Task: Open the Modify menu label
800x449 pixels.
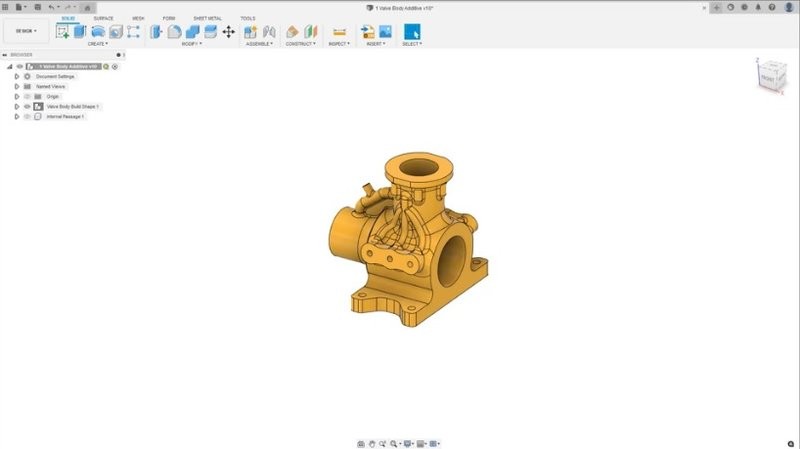Action: click(191, 44)
